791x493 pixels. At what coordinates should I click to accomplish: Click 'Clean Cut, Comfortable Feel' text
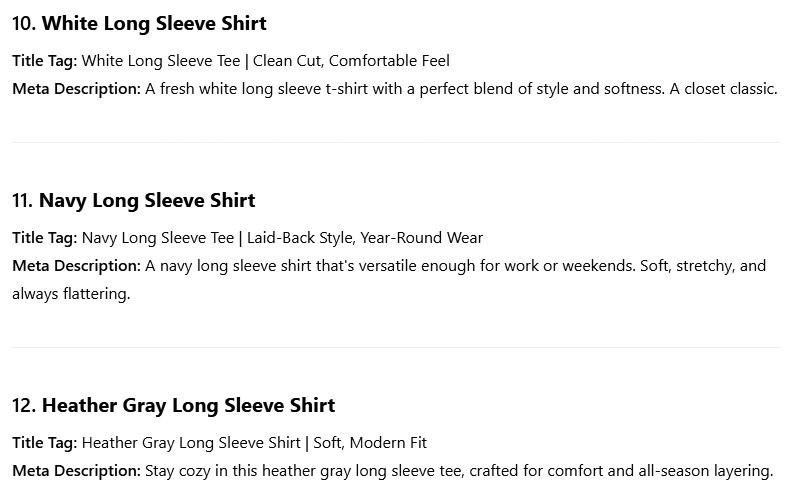(x=351, y=61)
